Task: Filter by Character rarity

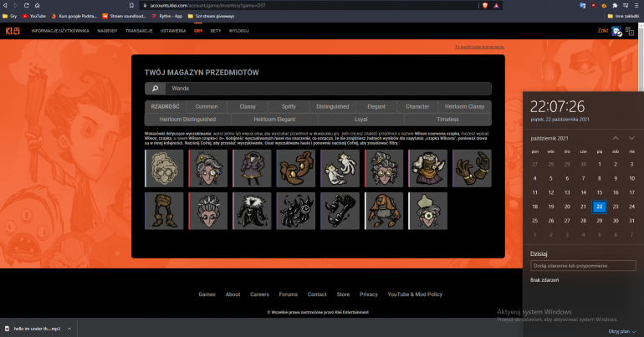Action: (417, 107)
